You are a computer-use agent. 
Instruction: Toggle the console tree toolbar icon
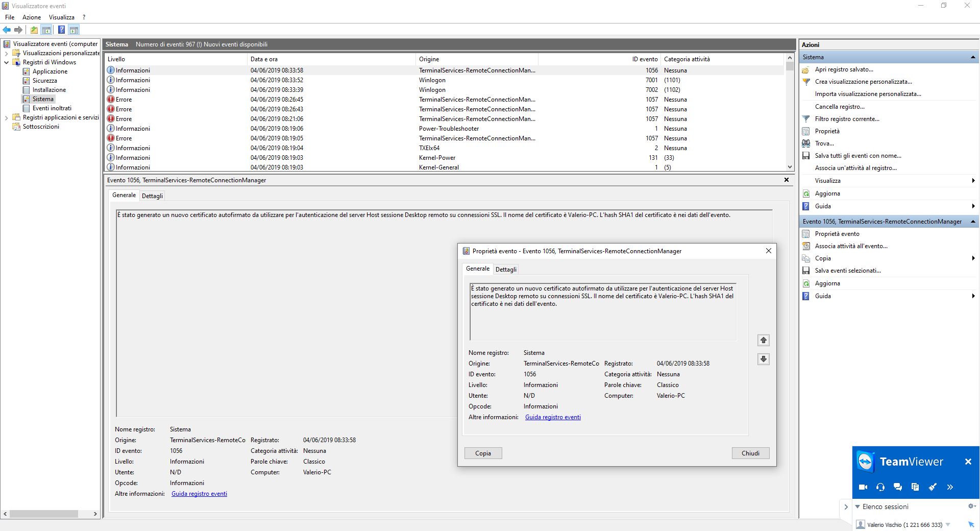coord(46,30)
